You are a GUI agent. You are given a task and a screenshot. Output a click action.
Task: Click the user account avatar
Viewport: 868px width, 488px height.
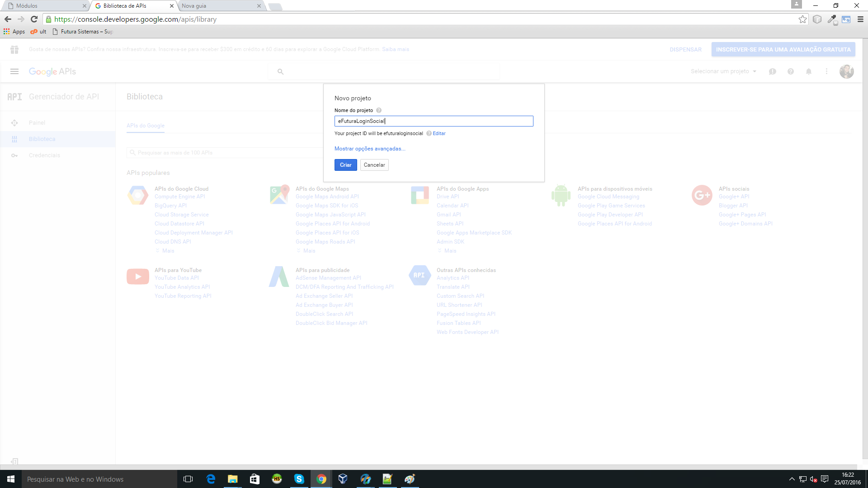point(846,71)
